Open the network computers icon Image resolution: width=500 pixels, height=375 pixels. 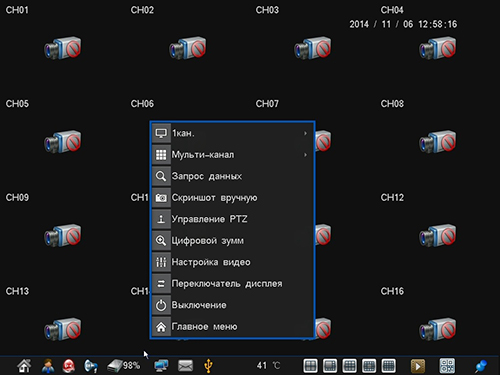click(161, 366)
